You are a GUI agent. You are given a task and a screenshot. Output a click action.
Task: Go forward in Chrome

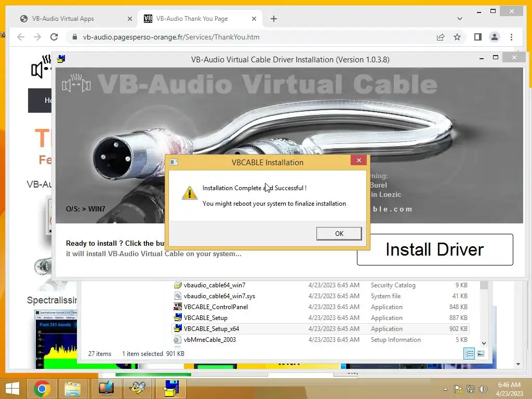(37, 37)
